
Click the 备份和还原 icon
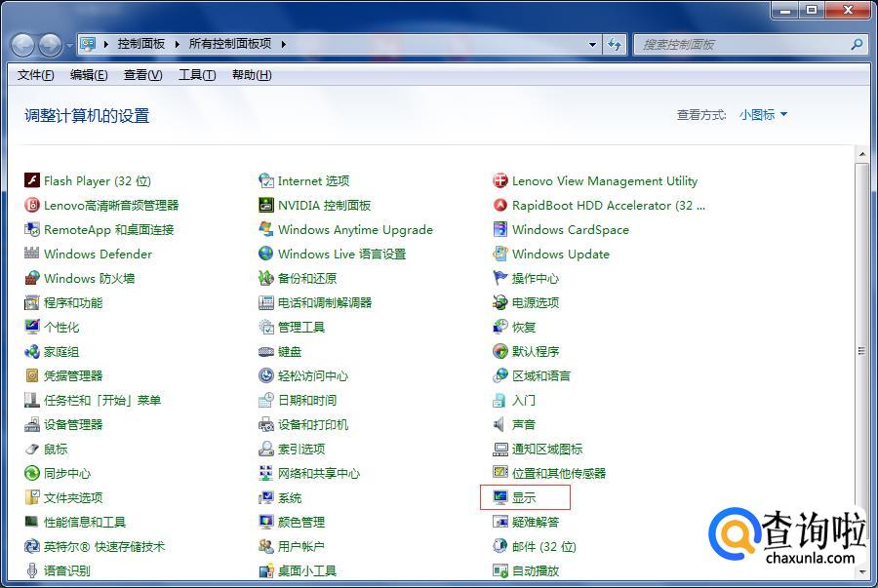pos(266,278)
